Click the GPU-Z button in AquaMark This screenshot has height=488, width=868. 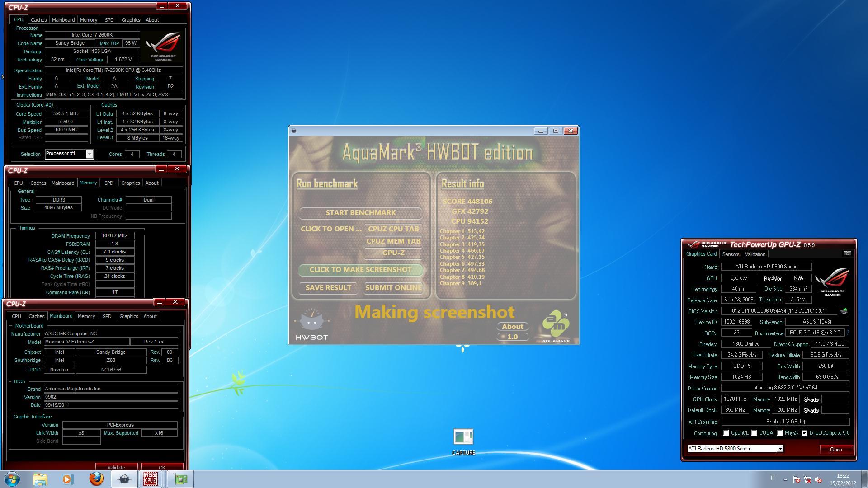393,253
